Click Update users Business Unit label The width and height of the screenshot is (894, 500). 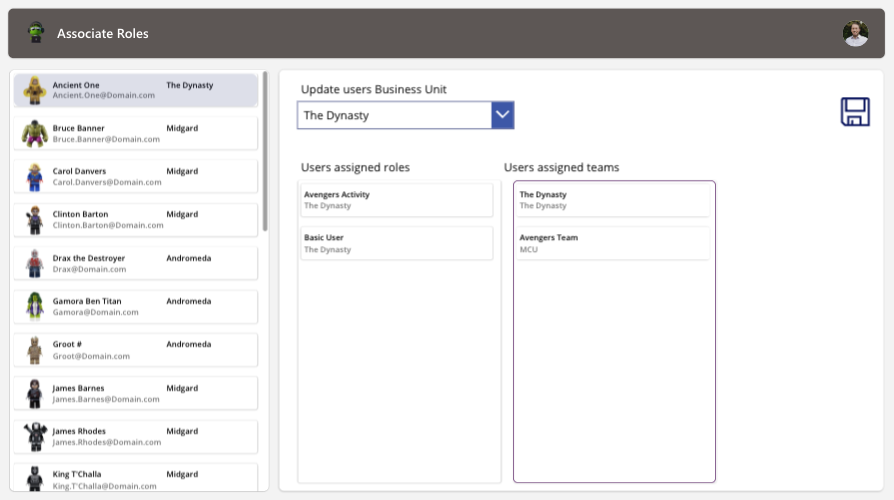(373, 90)
